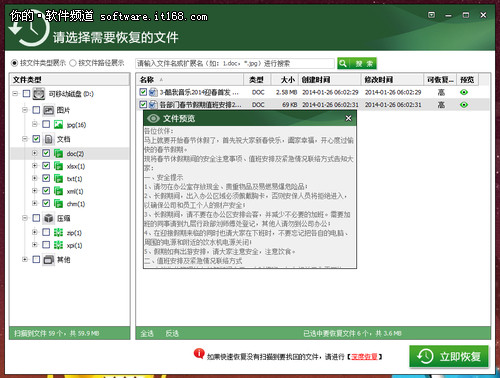Screen dimensions: 500x378
Task: Click the DOC file icon in second row
Action: pos(153,105)
